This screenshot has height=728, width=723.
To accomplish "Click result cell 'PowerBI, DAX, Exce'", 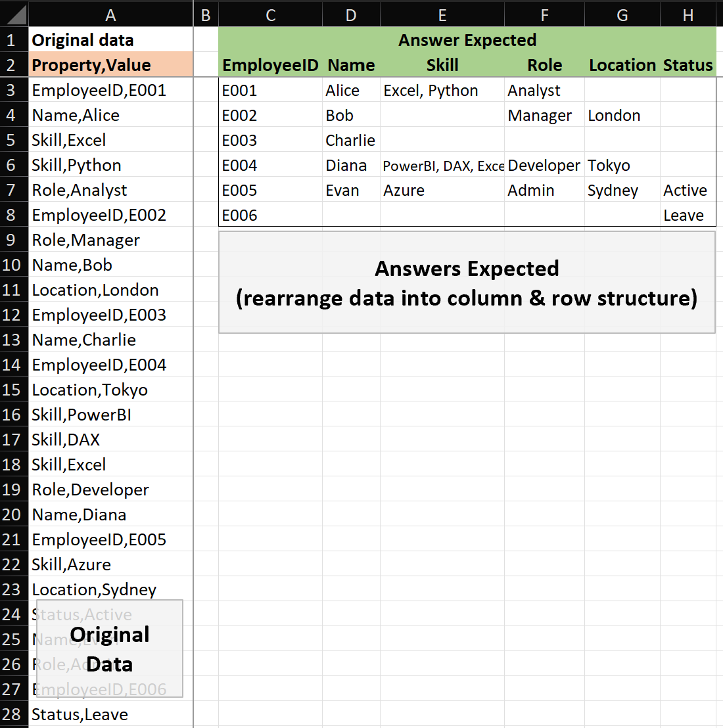I will (442, 165).
